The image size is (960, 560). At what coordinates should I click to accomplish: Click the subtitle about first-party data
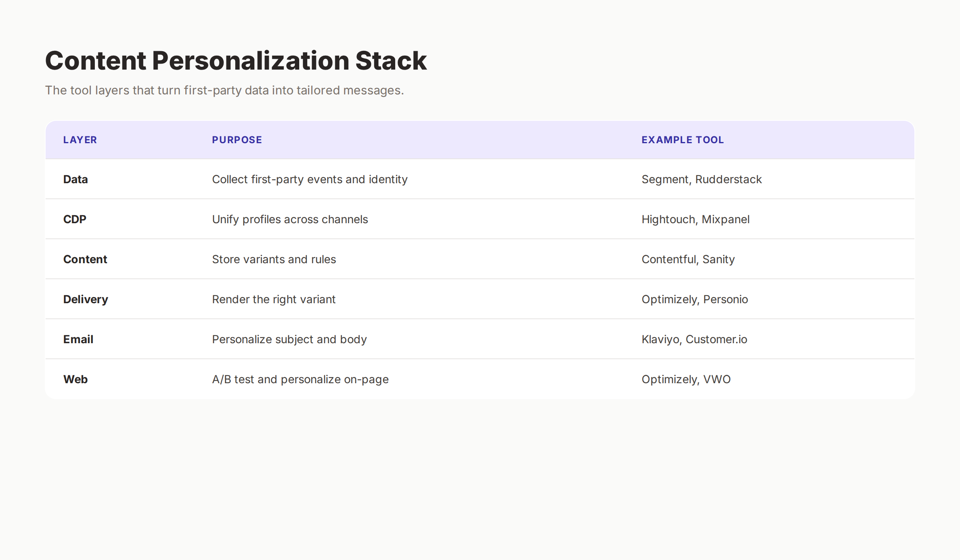pos(224,90)
